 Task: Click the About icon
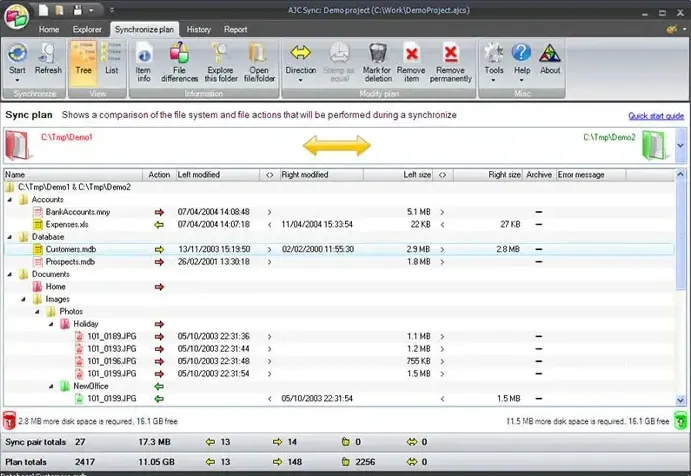pyautogui.click(x=550, y=53)
